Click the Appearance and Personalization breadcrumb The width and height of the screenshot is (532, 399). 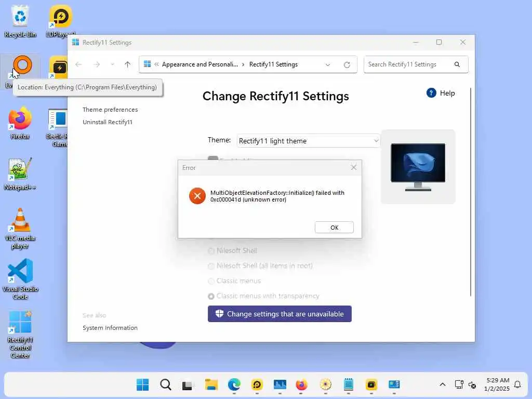(x=200, y=64)
